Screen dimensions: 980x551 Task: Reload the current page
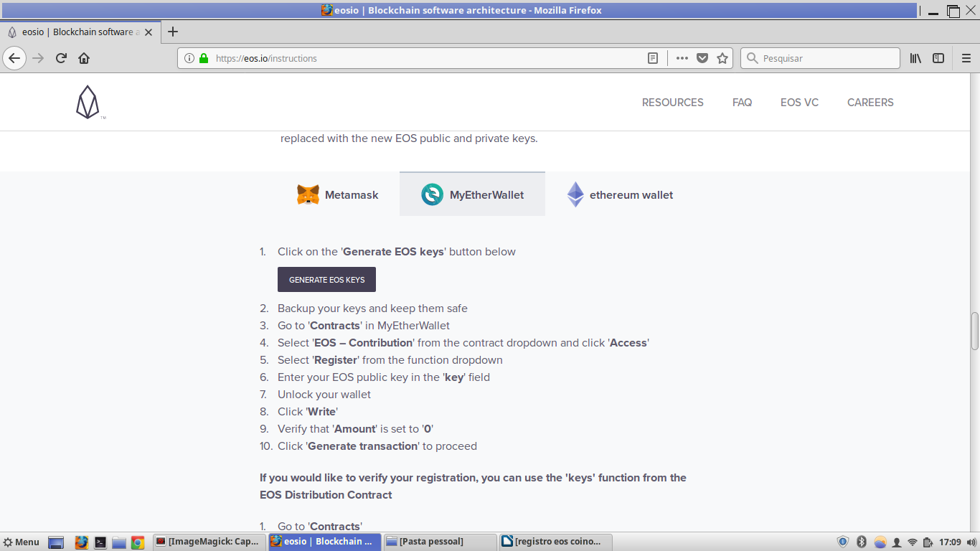point(61,58)
